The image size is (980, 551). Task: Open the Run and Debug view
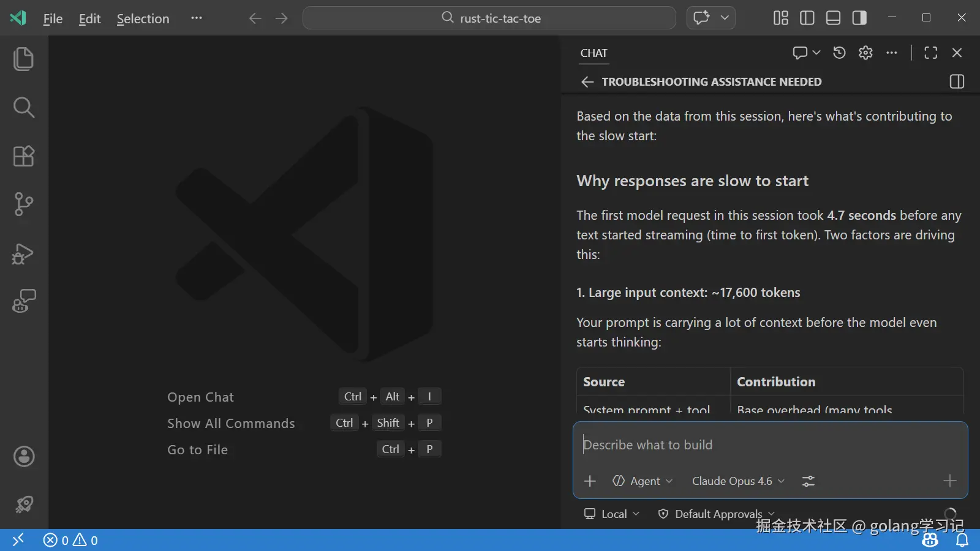24,253
